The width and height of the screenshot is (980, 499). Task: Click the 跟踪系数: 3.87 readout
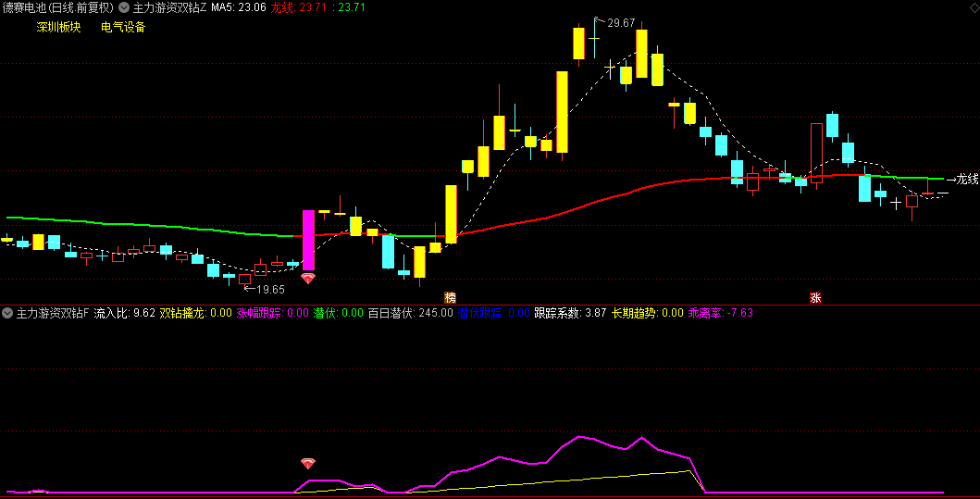point(570,313)
